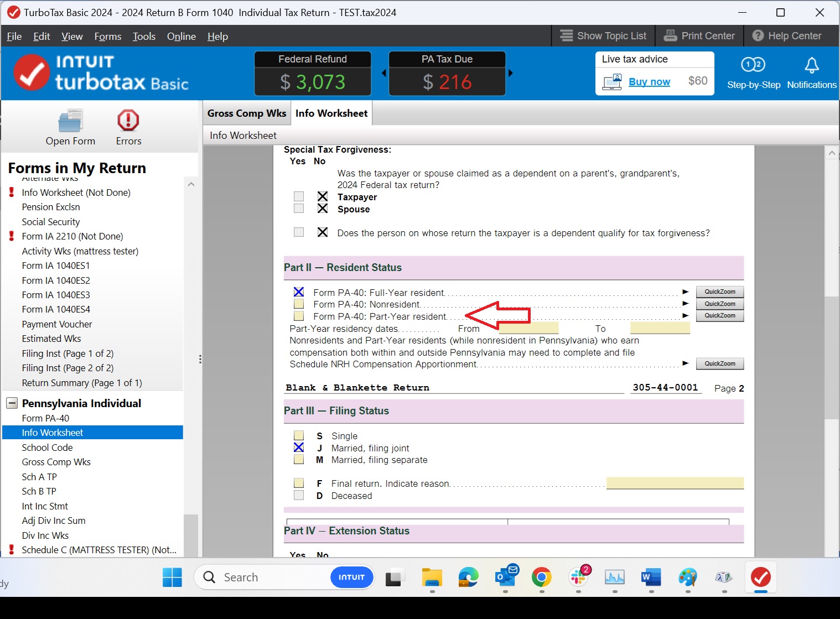Open the Step-by-Step view icon
The height and width of the screenshot is (619, 840).
[753, 65]
